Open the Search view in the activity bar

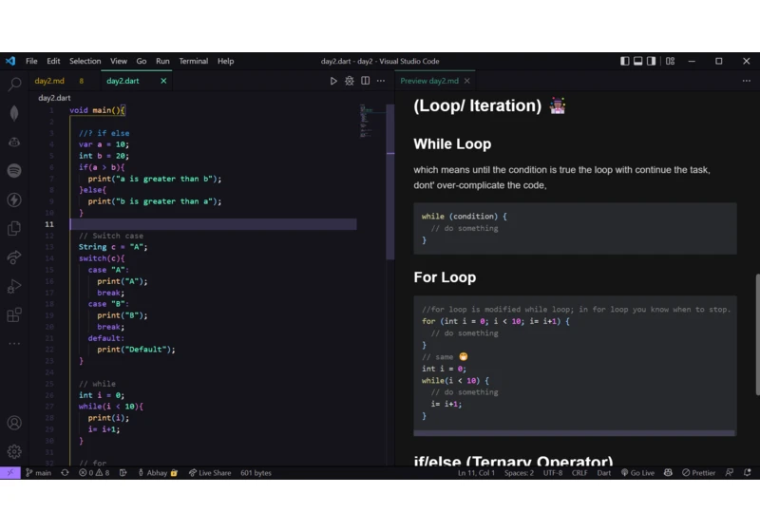click(14, 85)
